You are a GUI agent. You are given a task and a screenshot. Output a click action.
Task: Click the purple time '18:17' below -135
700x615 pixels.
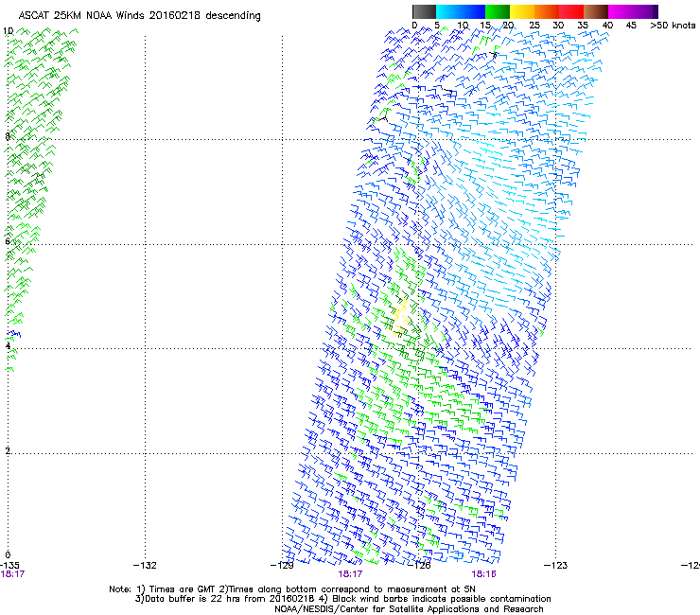12,574
